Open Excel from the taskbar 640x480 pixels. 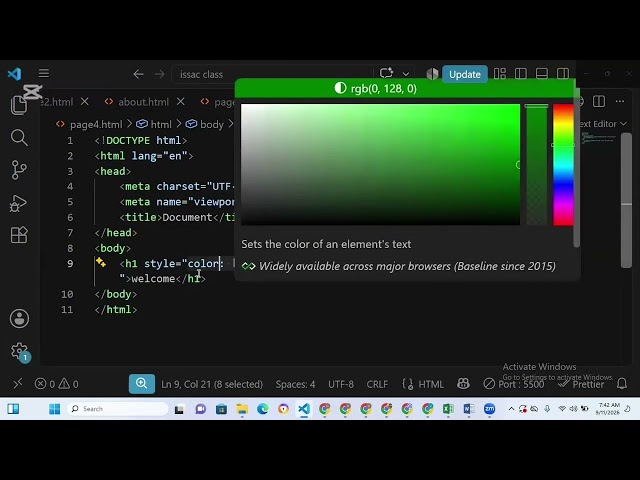pos(448,409)
